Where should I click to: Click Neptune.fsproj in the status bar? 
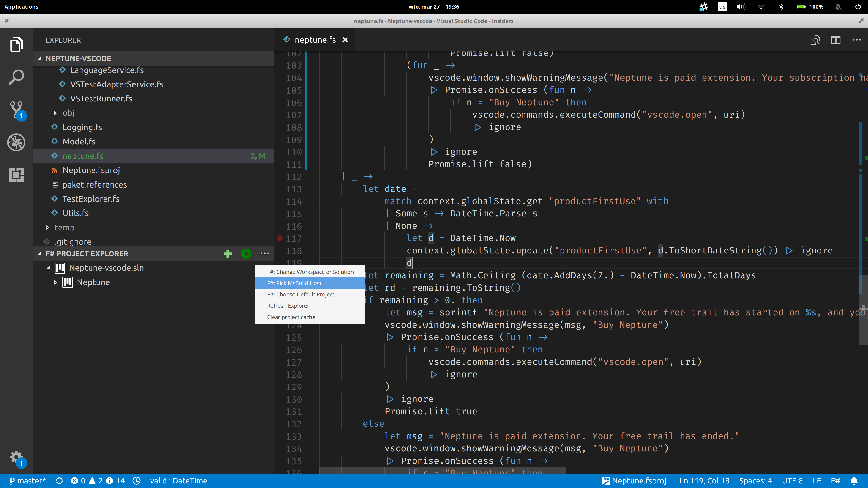tap(635, 481)
